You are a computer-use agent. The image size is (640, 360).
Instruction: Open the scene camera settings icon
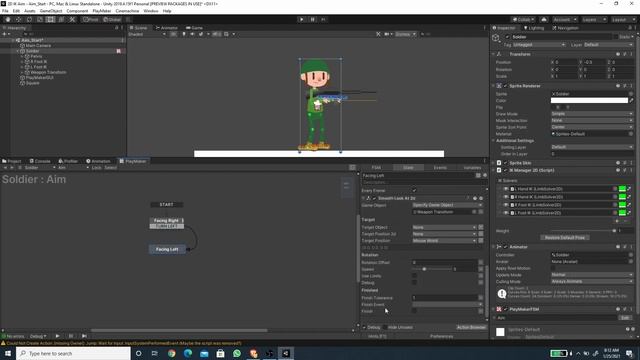click(387, 34)
